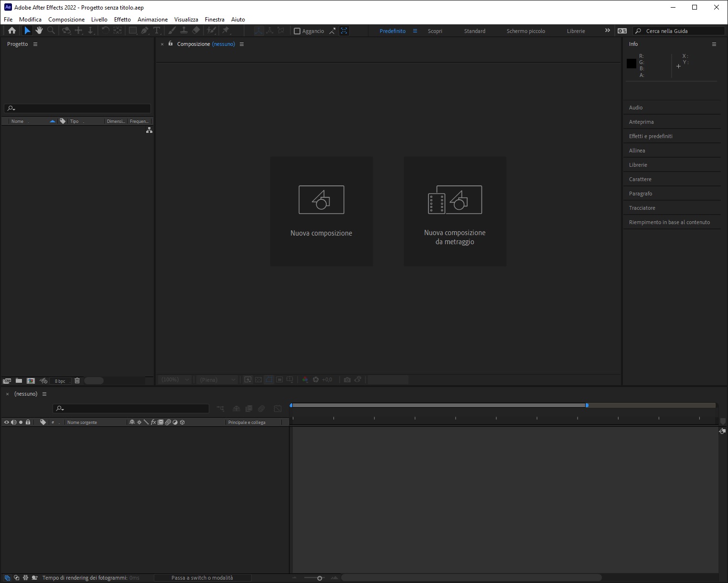Take snapshot with camera icon in viewer
This screenshot has height=583, width=728.
pyautogui.click(x=347, y=379)
